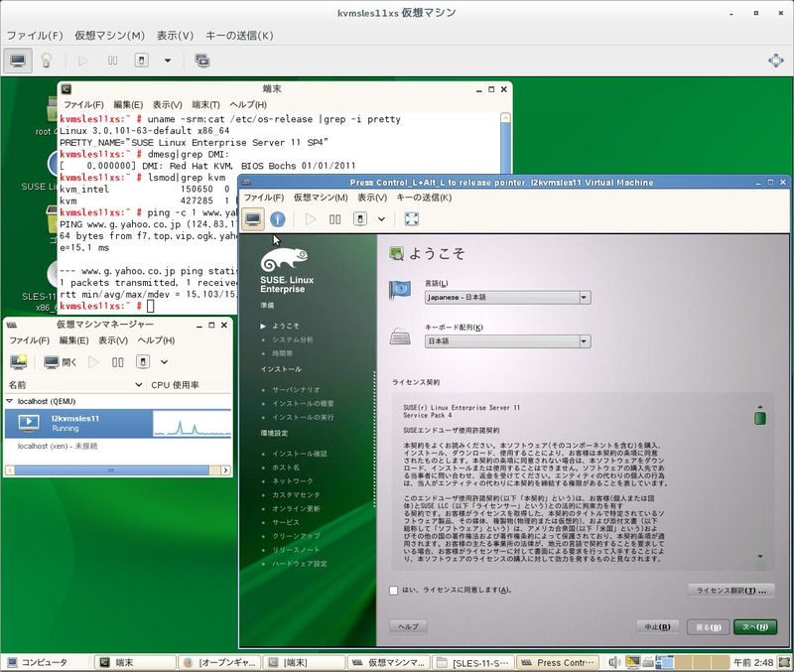This screenshot has height=672, width=794.
Task: Open 編集(E) menu in terminal window
Action: pyautogui.click(x=128, y=105)
